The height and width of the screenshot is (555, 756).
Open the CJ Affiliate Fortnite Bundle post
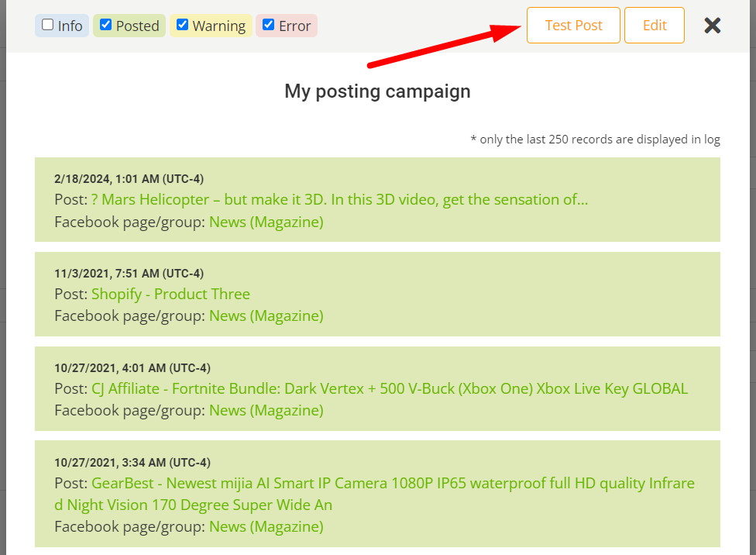point(390,388)
